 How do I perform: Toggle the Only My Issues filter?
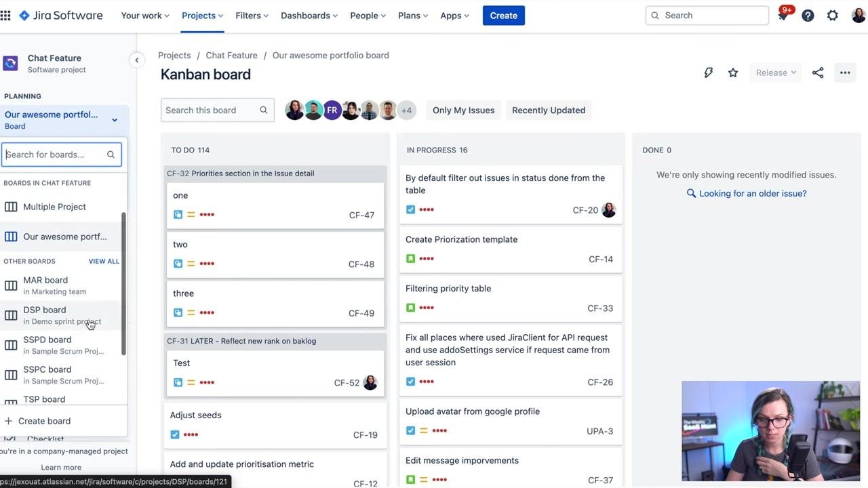click(464, 110)
